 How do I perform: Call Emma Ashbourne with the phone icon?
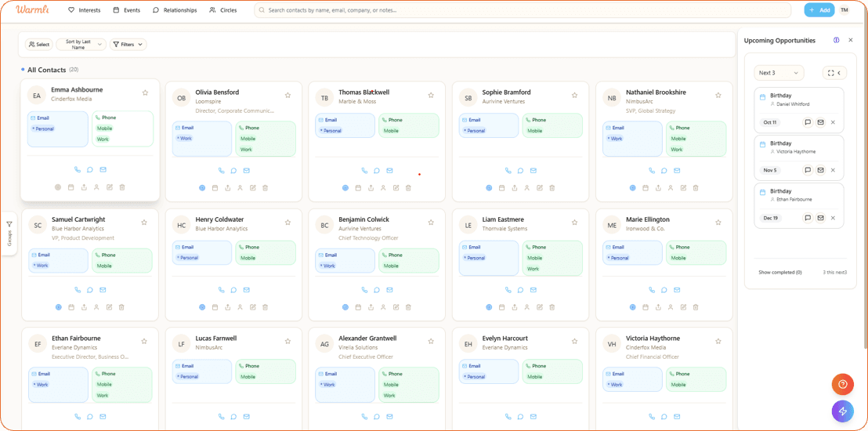tap(77, 169)
